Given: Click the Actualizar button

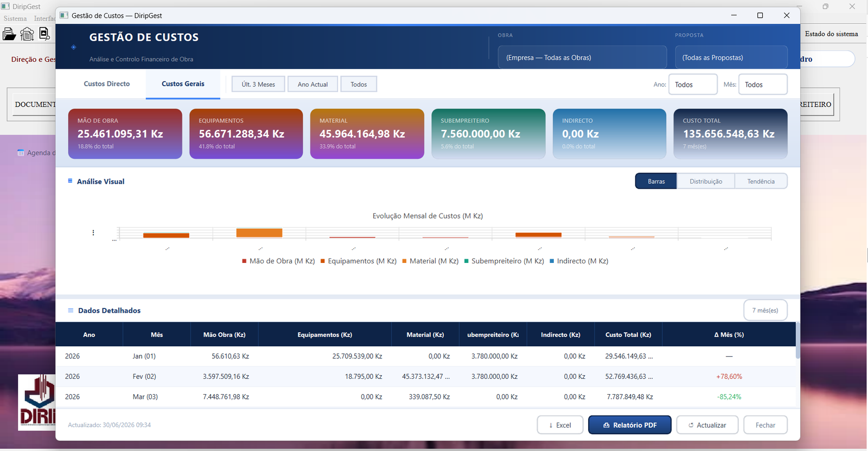Looking at the screenshot, I should [707, 425].
